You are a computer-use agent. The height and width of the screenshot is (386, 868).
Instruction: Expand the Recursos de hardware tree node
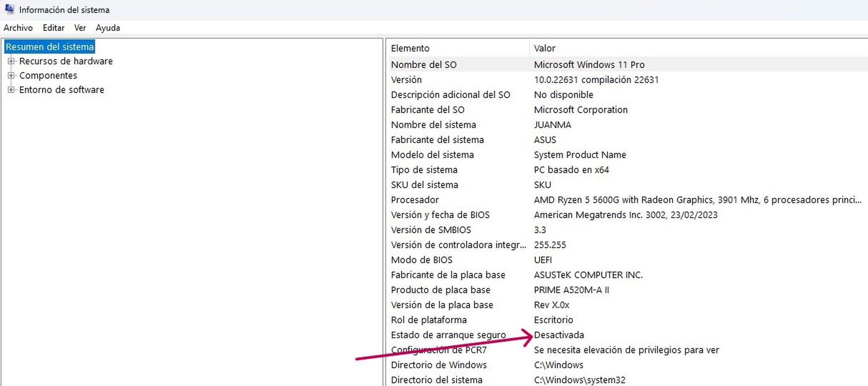(12, 61)
